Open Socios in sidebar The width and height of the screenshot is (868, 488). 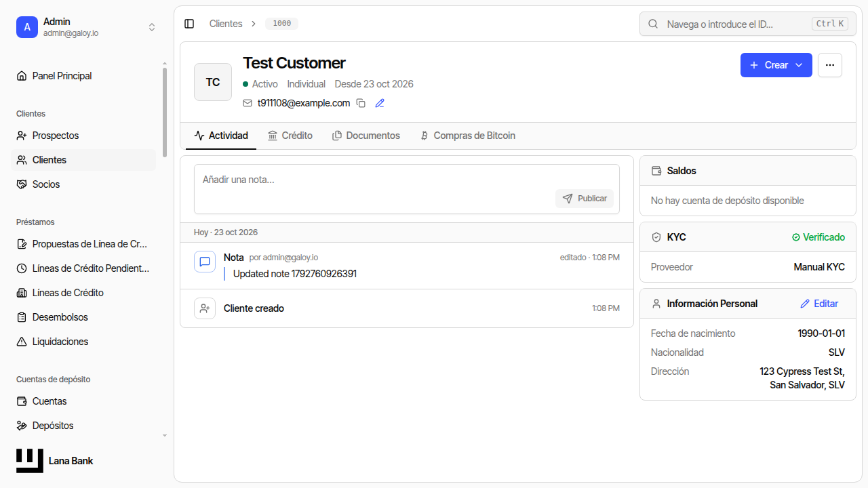click(84, 184)
